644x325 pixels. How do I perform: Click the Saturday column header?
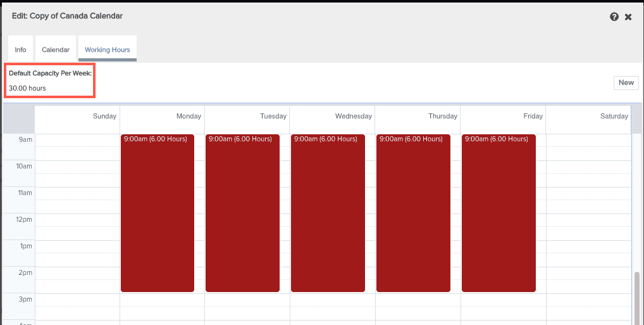pos(588,117)
